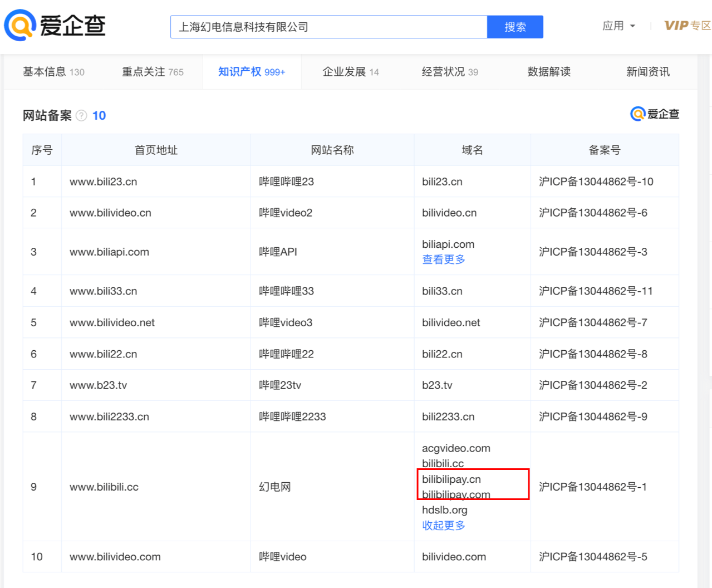The width and height of the screenshot is (712, 588).
Task: Click domain b23.tv in the 域名 column
Action: 437,385
